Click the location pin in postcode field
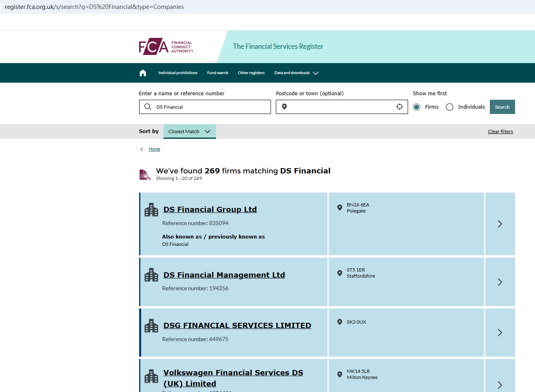Image resolution: width=535 pixels, height=392 pixels. (284, 107)
